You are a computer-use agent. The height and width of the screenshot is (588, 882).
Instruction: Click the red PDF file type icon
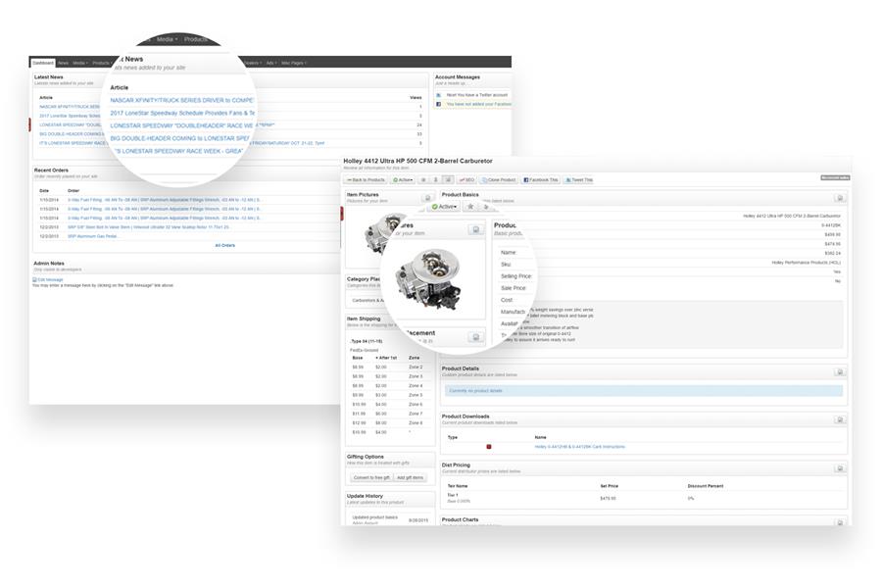(x=489, y=447)
